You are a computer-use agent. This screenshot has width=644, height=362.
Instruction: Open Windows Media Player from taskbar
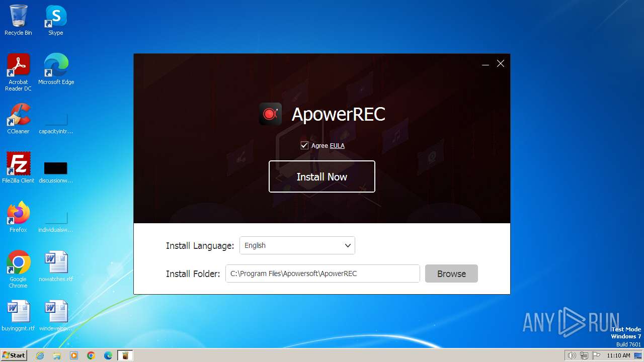[x=74, y=355]
